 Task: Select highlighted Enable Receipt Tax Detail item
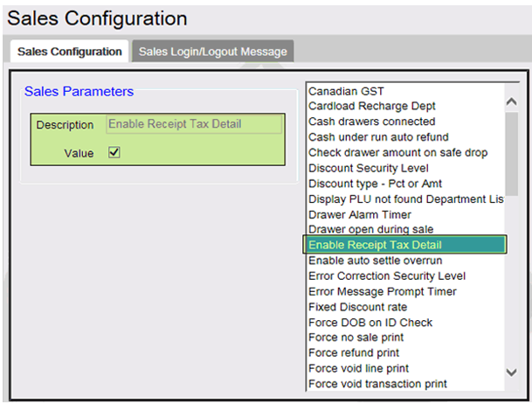coord(404,245)
